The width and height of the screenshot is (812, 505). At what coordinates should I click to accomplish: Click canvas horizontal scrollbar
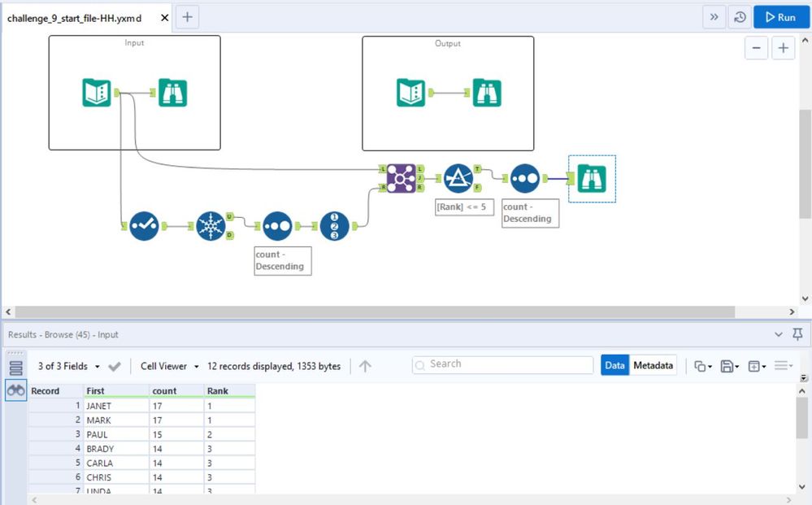(x=375, y=311)
